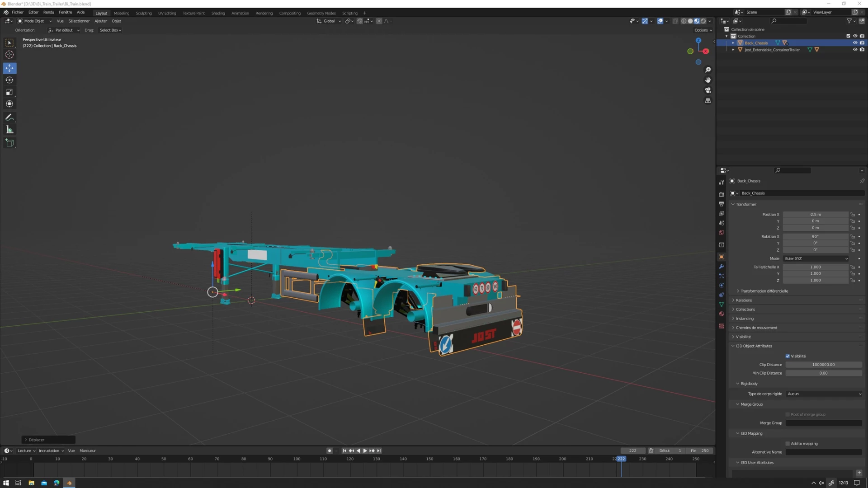Hide Back_Chassis using its eye toggle
868x488 pixels.
[x=855, y=42]
